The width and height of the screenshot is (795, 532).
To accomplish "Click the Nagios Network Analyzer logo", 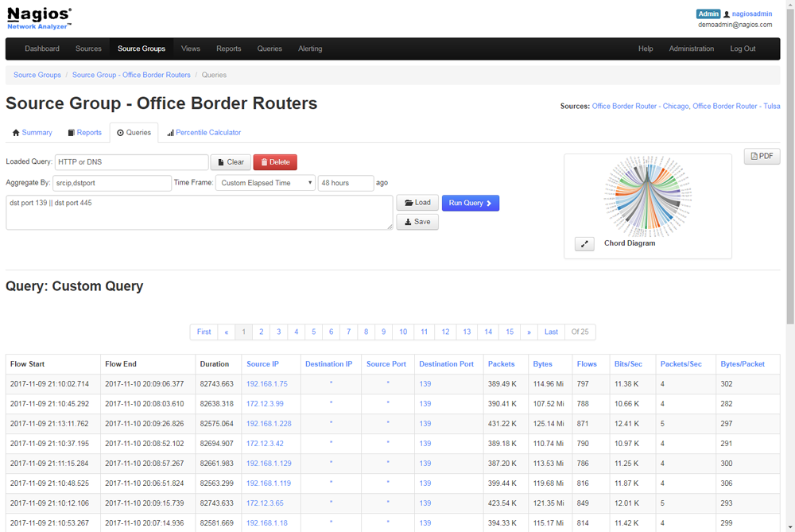I will pyautogui.click(x=38, y=17).
